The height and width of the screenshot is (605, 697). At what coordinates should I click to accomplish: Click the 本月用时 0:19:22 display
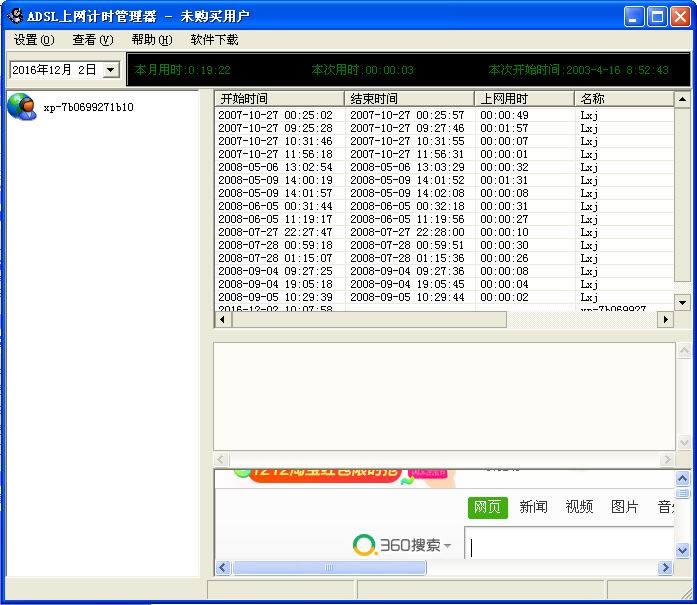(183, 70)
